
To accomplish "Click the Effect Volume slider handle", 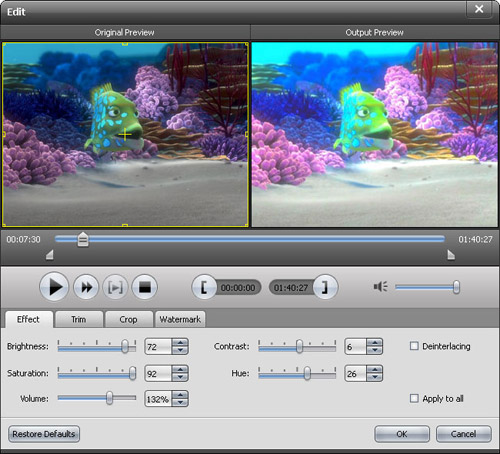I will point(109,398).
